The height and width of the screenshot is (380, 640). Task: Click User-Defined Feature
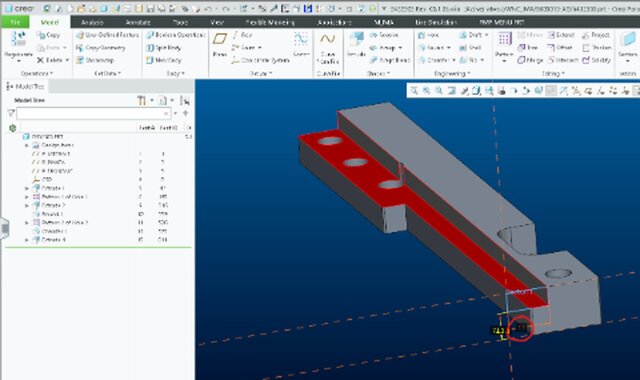[107, 35]
